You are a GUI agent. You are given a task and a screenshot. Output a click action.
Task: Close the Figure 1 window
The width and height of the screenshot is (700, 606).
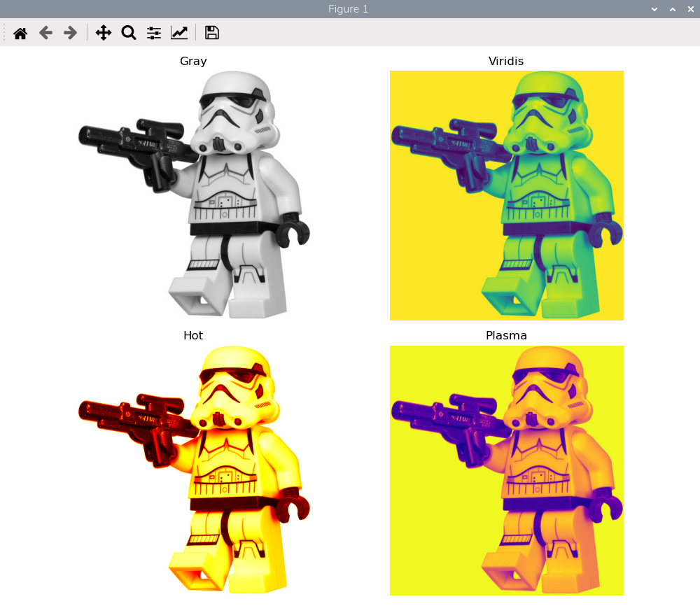(690, 9)
